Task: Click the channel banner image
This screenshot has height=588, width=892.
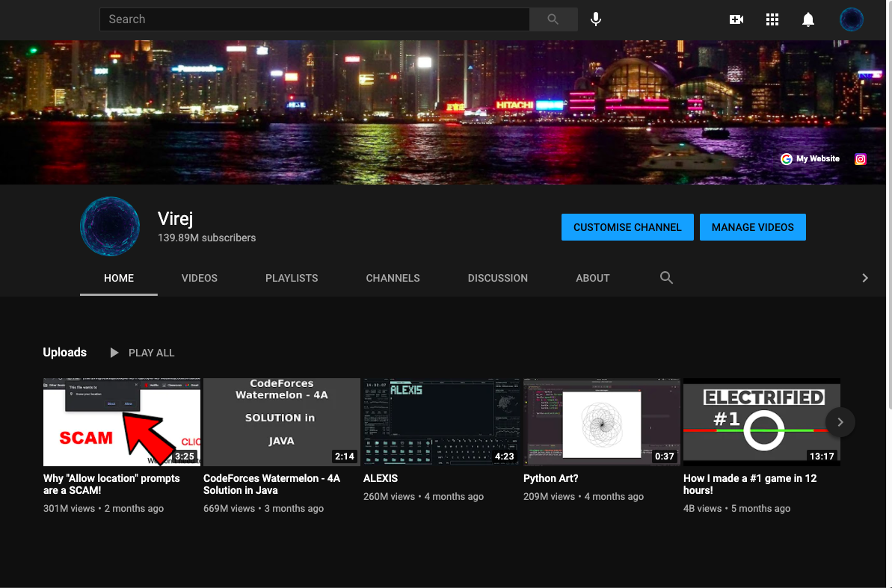Action: click(443, 112)
